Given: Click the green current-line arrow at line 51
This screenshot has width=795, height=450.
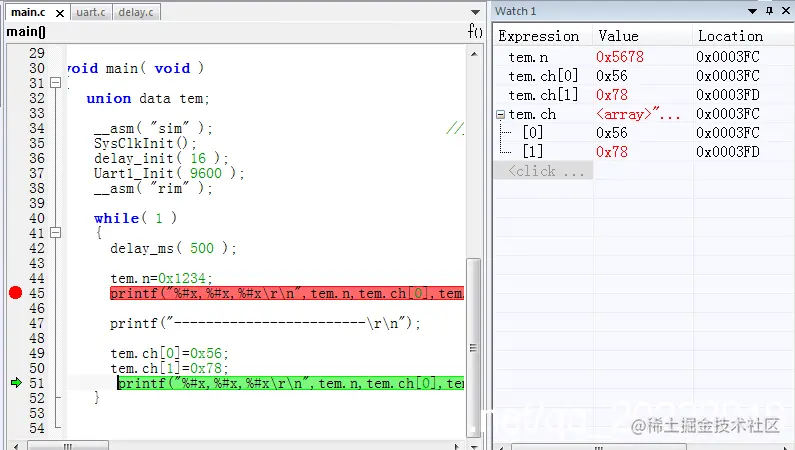Looking at the screenshot, I should tap(16, 383).
